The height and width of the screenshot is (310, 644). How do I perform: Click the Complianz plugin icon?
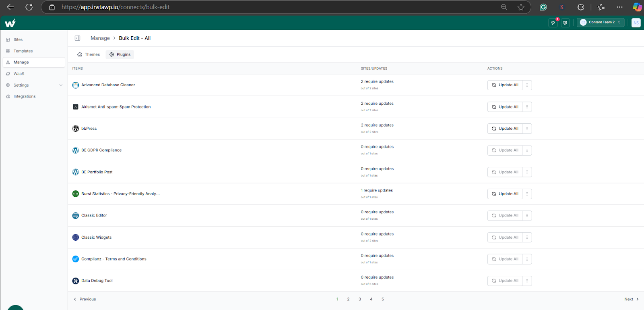pyautogui.click(x=75, y=259)
